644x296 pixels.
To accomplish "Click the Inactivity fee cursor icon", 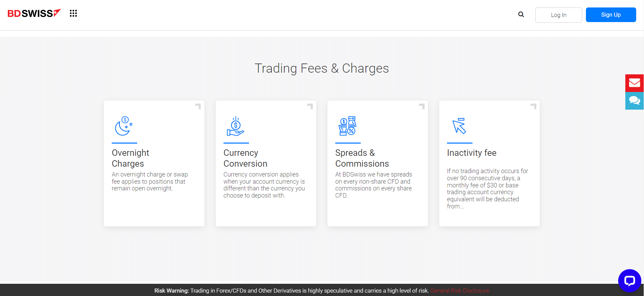I will click(459, 126).
